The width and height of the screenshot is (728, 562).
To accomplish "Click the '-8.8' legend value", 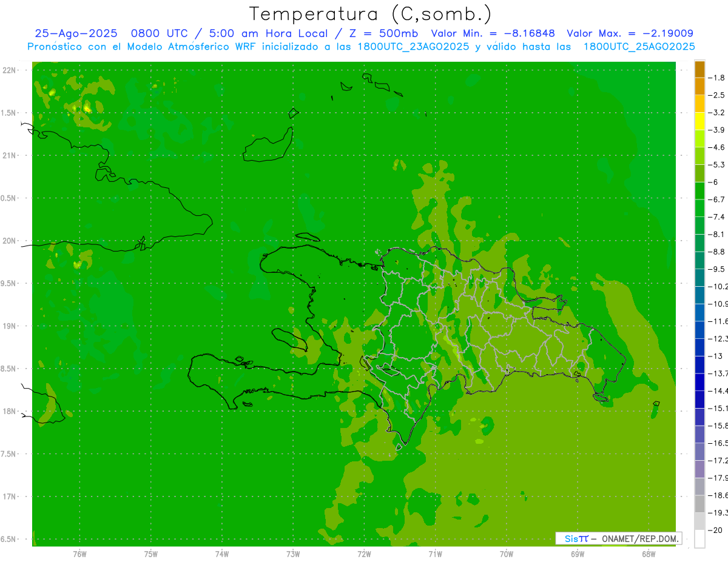I will [x=718, y=252].
